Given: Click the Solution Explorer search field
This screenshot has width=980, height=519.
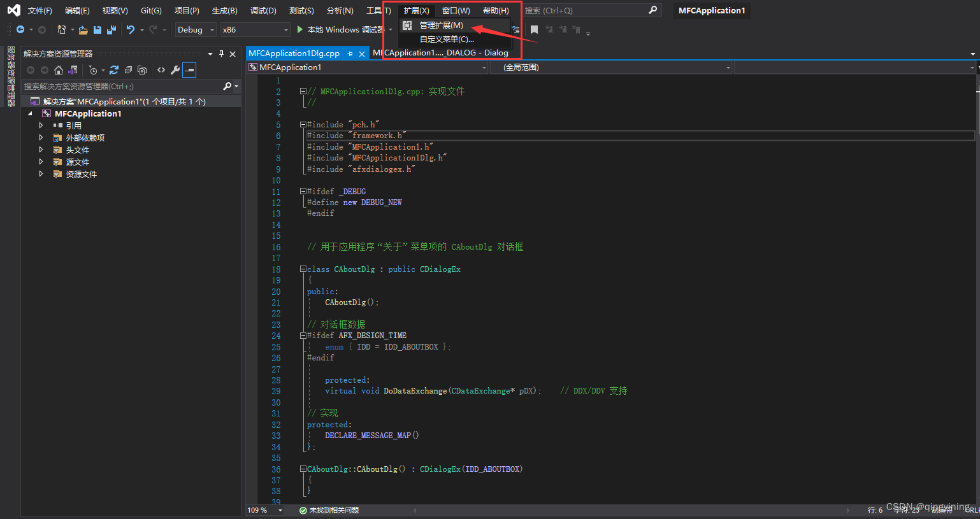Looking at the screenshot, I should (121, 86).
